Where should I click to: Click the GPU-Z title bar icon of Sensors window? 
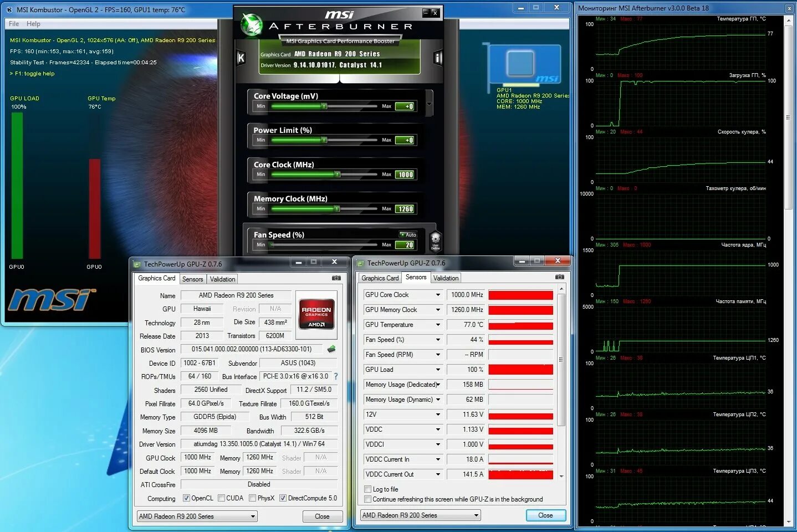(x=361, y=263)
